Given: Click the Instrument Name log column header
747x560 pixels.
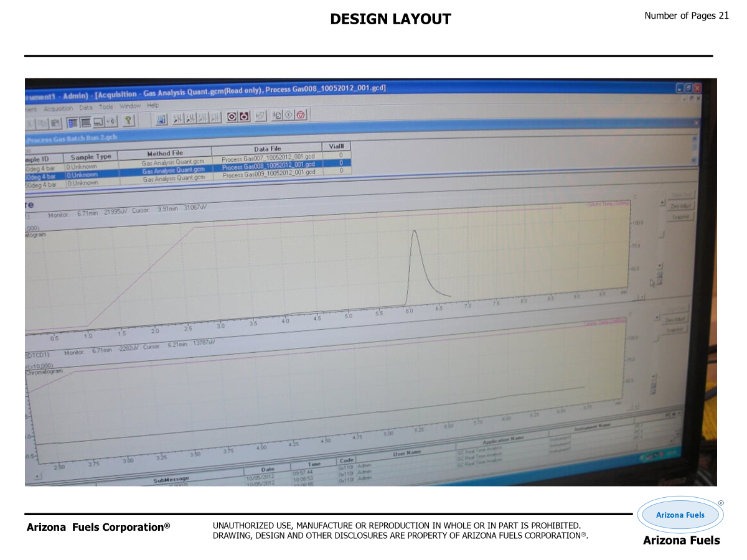Looking at the screenshot, I should (591, 427).
